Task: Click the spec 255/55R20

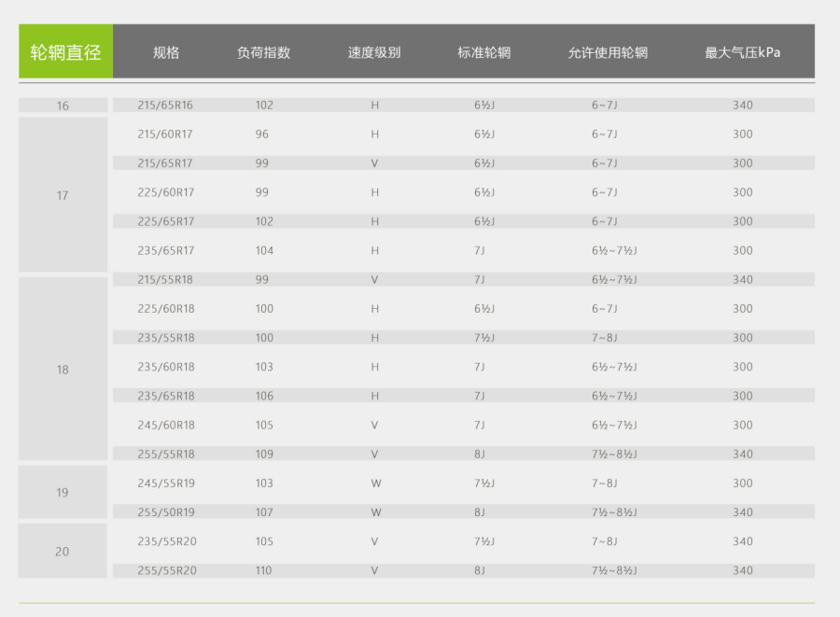Action: pos(167,570)
